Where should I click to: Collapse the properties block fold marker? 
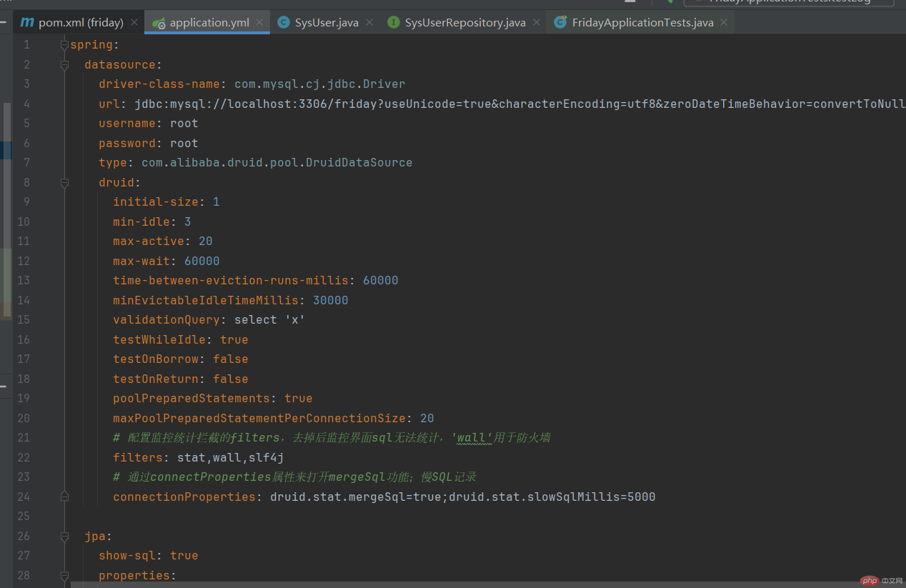click(64, 575)
